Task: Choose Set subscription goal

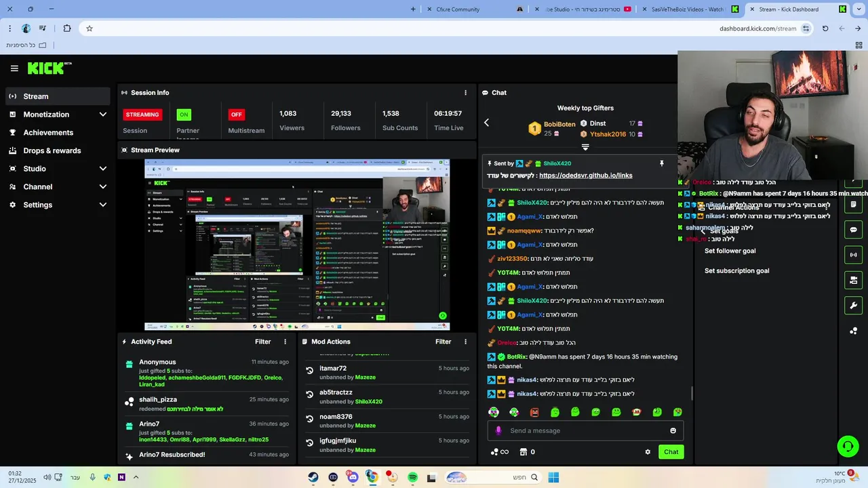Action: (736, 270)
